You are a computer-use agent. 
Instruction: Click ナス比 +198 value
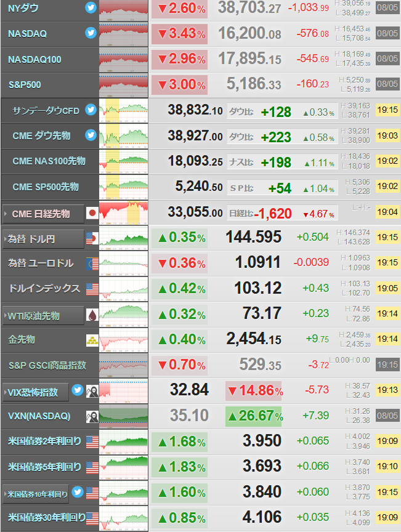point(276,163)
